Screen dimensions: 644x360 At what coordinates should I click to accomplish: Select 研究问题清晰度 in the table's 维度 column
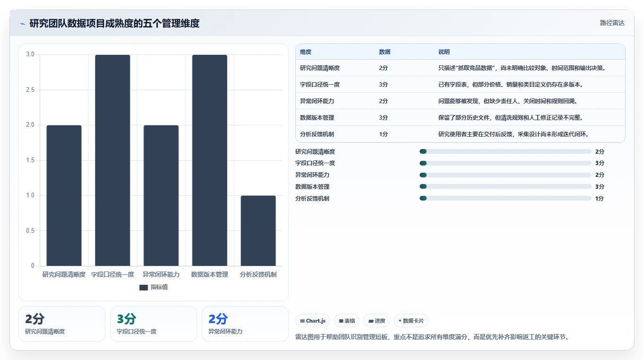(x=320, y=68)
